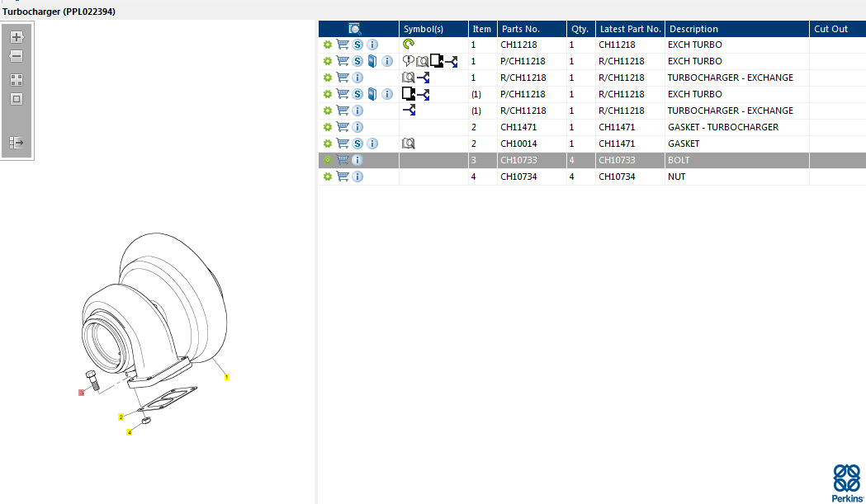Click the gear icon for CH11218 row
Screen dimensions: 866x504
(x=328, y=45)
